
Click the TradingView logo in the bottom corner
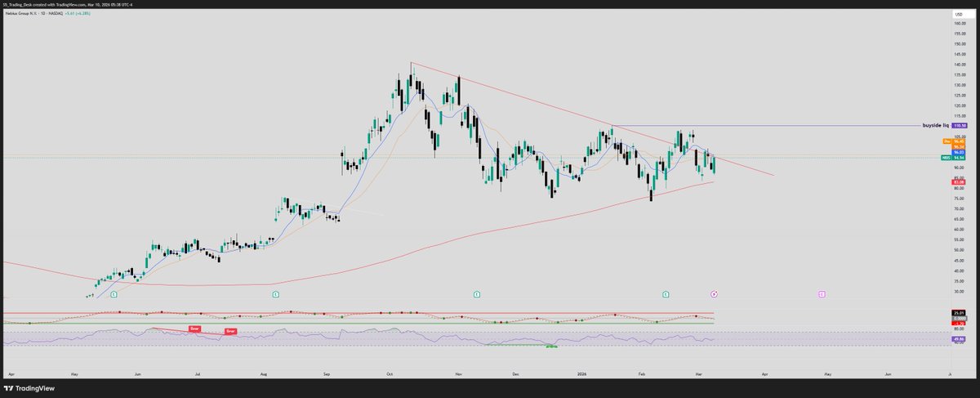point(29,388)
